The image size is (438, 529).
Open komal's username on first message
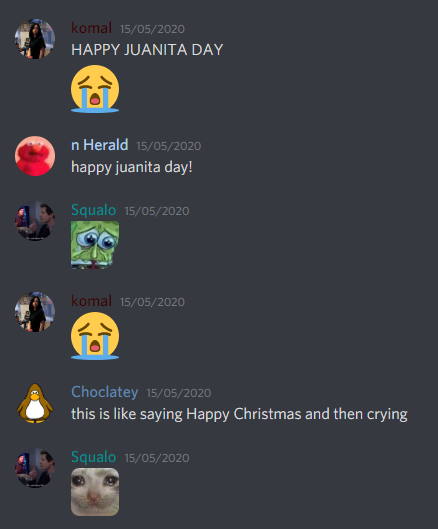(x=91, y=28)
